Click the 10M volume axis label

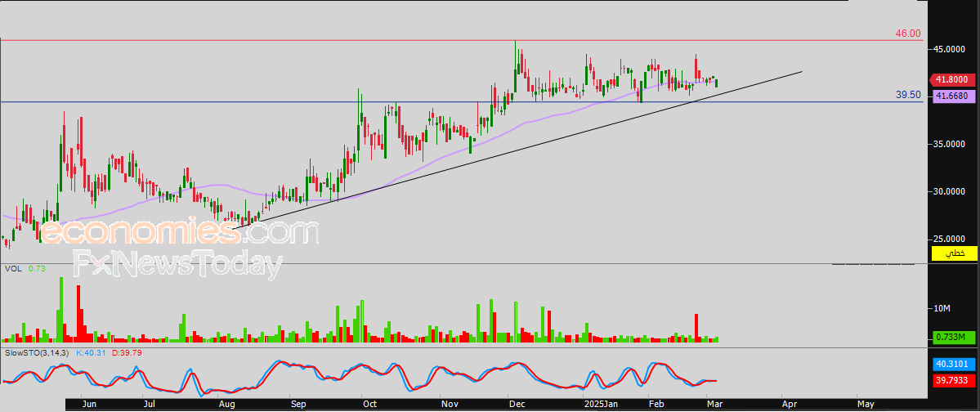coord(942,308)
